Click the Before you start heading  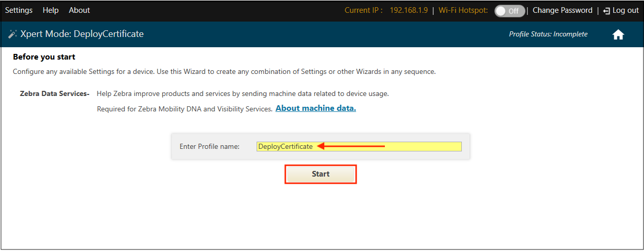point(44,57)
